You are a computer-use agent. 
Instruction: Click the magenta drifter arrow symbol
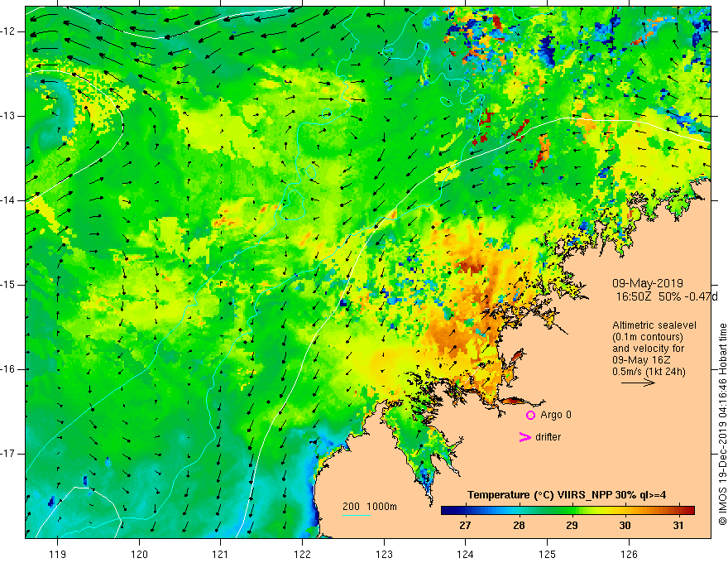click(x=525, y=437)
